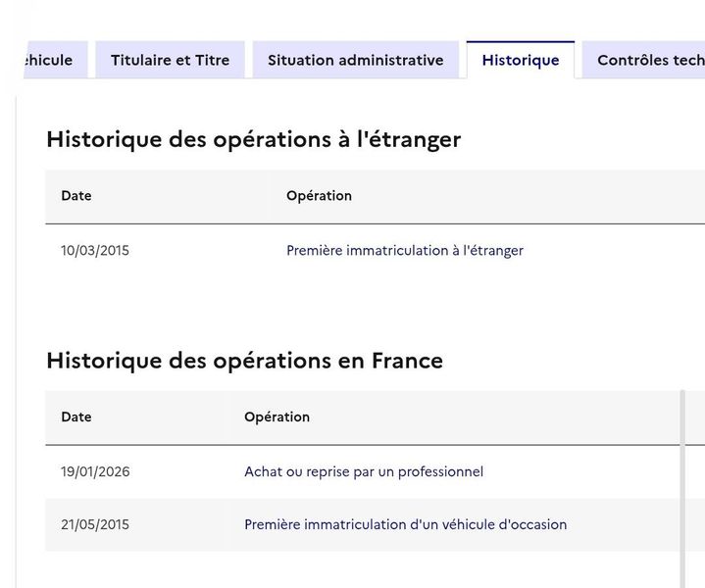This screenshot has height=588, width=705.
Task: Click the Opération header in the France table
Action: [277, 416]
